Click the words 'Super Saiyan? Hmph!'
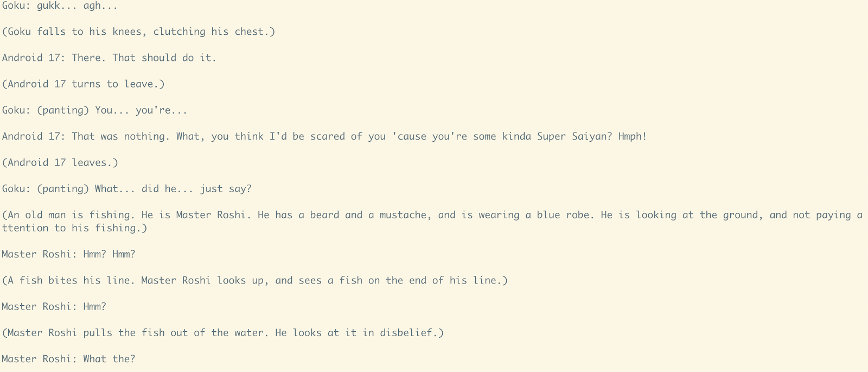This screenshot has width=868, height=372. coord(592,136)
